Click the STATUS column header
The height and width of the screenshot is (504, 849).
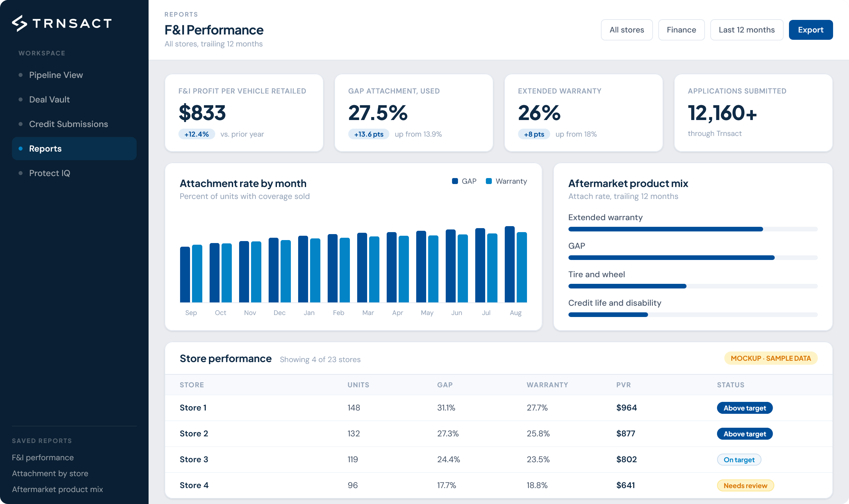tap(731, 385)
